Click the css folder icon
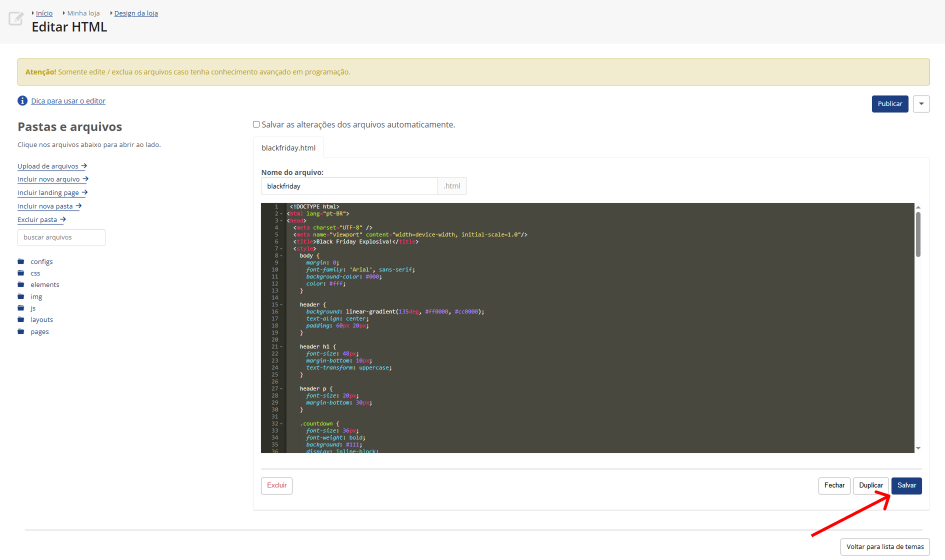Viewport: 945px width, 560px height. tap(21, 272)
